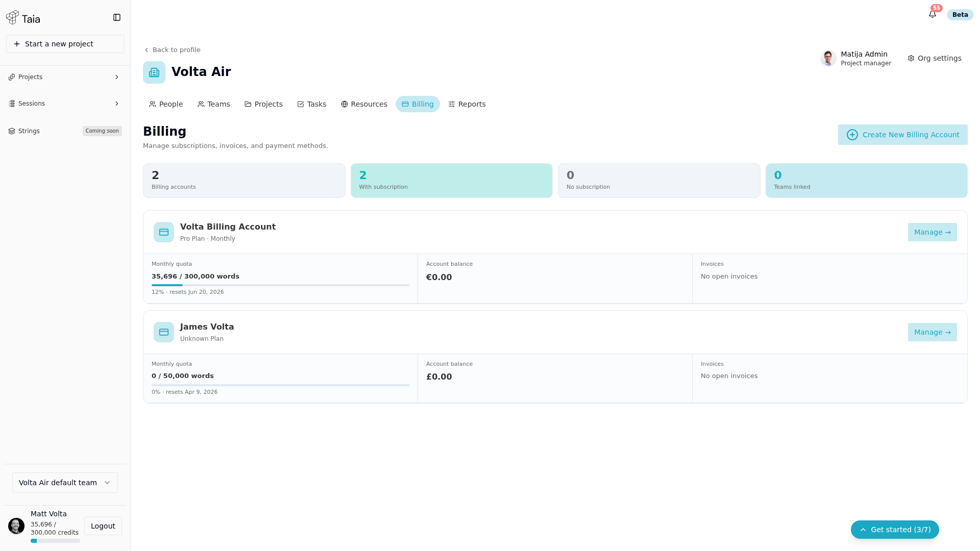Click the card icon beside Volta Billing Account

[x=164, y=232]
